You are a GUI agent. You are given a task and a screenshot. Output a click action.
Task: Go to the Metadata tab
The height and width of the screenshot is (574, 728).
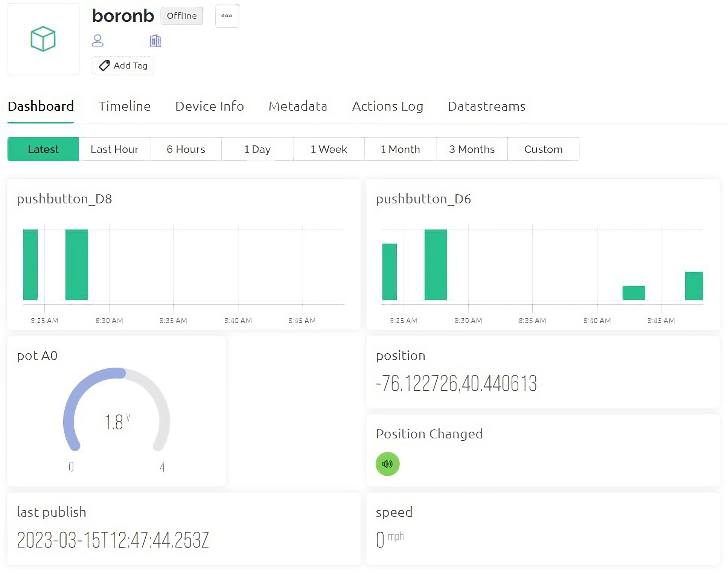tap(298, 106)
